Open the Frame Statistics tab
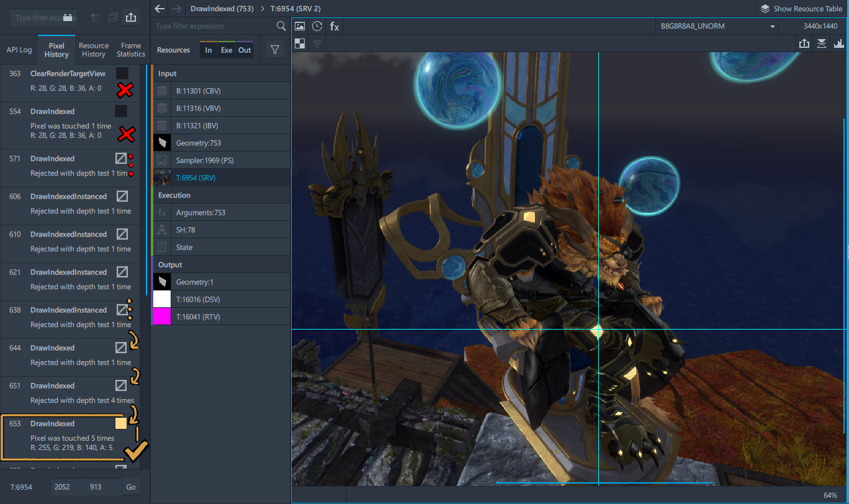Viewport: 849px width, 504px height. tap(131, 50)
